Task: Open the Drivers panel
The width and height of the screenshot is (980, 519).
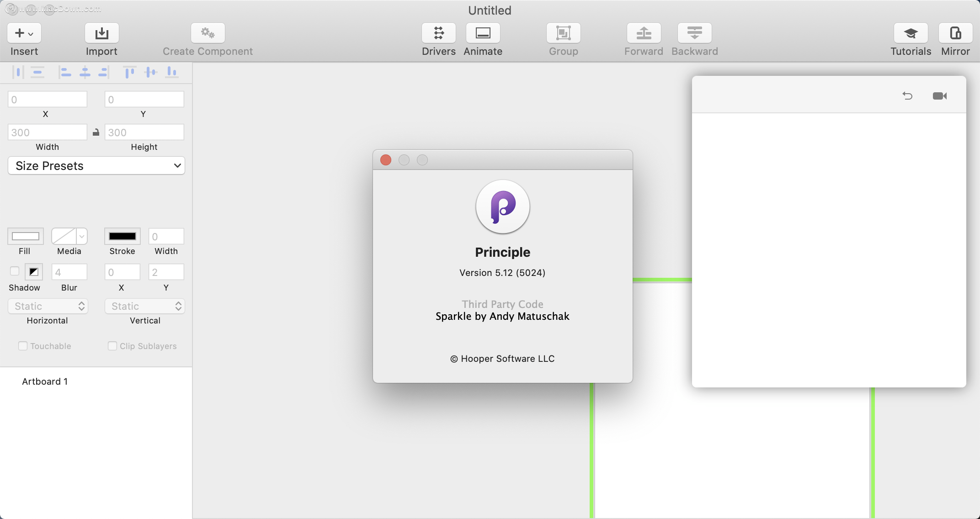Action: [439, 33]
